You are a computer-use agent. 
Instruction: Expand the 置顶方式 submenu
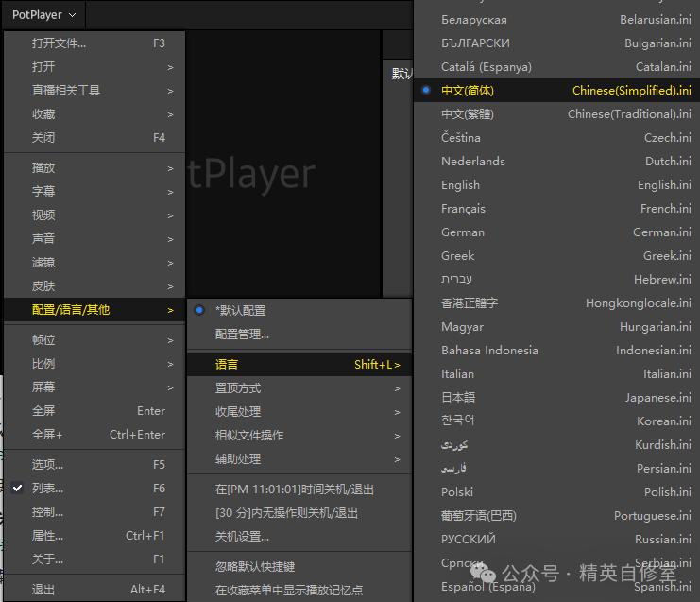pyautogui.click(x=238, y=388)
